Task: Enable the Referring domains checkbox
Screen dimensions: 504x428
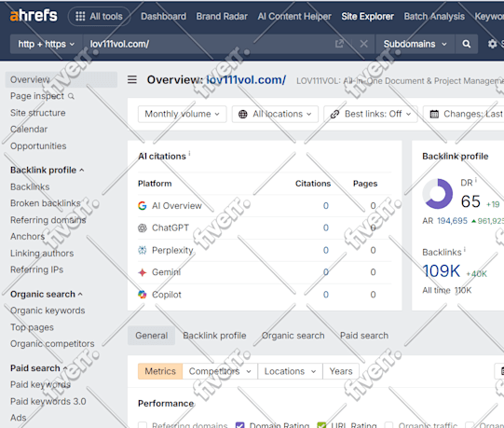Action: [143, 425]
